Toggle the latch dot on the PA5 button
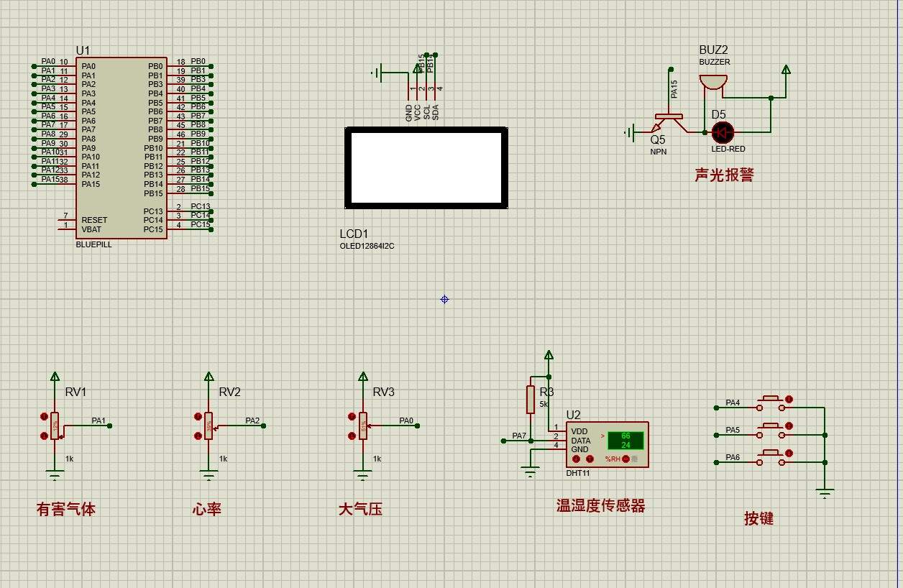 [789, 426]
